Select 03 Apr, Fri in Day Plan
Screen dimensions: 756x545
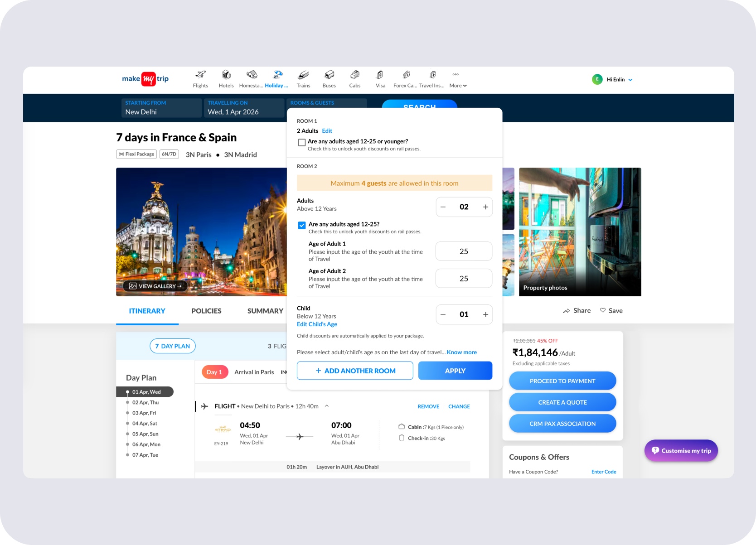144,413
